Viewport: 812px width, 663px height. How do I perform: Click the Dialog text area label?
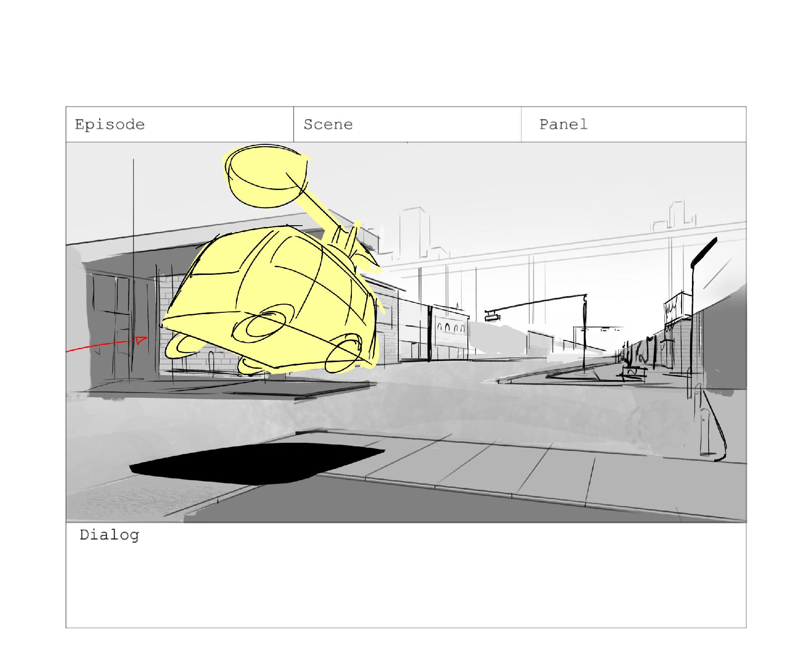point(109,535)
